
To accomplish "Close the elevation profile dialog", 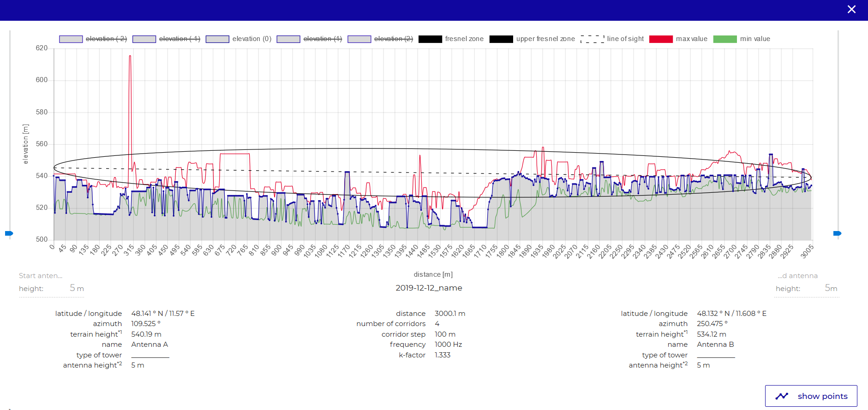I will (851, 10).
